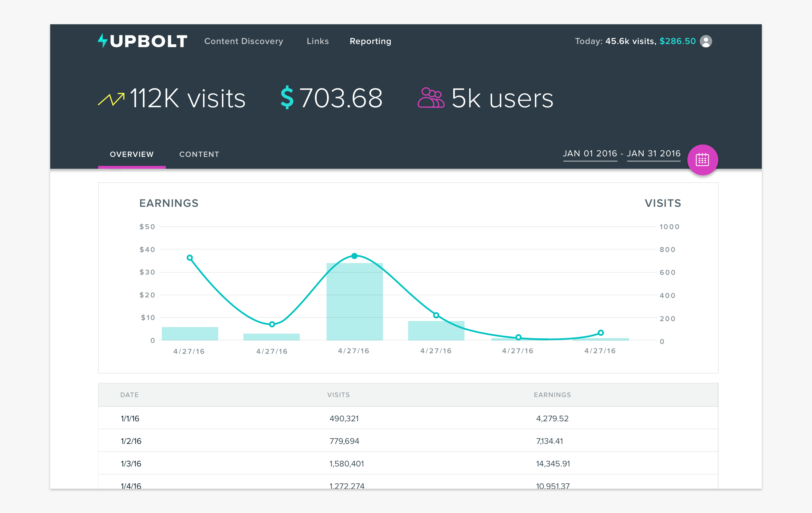This screenshot has height=513, width=812.
Task: Click the Upbolt lightning bolt logo
Action: [x=103, y=41]
